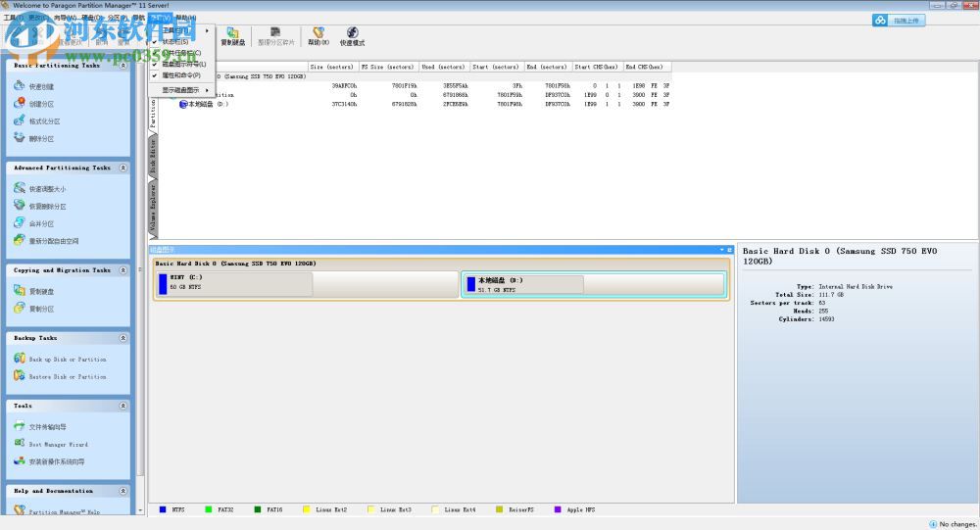Open the 帮助(H) menu
The height and width of the screenshot is (530, 980).
(x=185, y=18)
